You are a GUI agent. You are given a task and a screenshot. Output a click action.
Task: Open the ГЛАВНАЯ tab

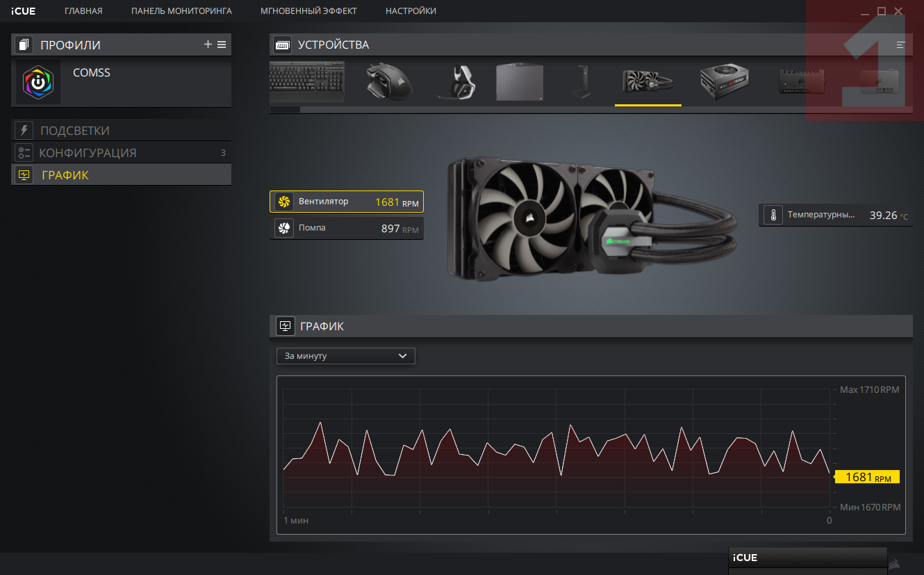[x=83, y=11]
